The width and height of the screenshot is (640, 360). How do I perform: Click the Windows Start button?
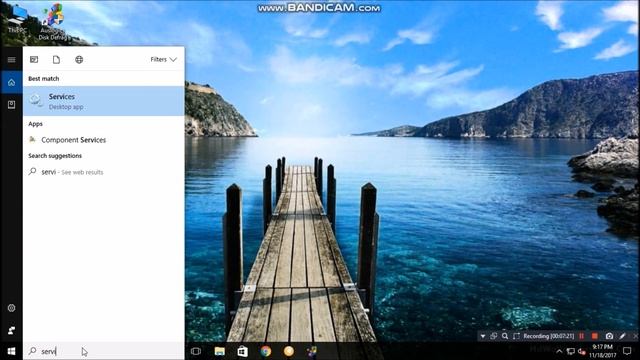(11, 351)
